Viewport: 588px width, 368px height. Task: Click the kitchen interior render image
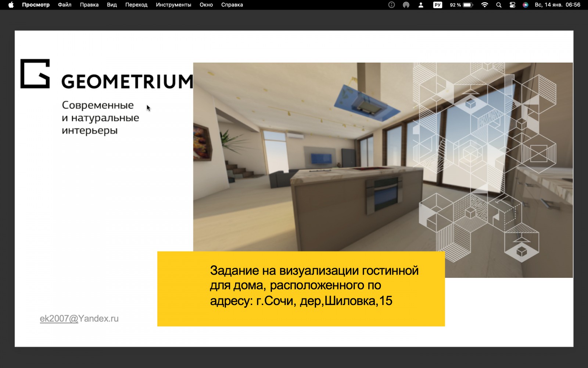click(x=383, y=158)
